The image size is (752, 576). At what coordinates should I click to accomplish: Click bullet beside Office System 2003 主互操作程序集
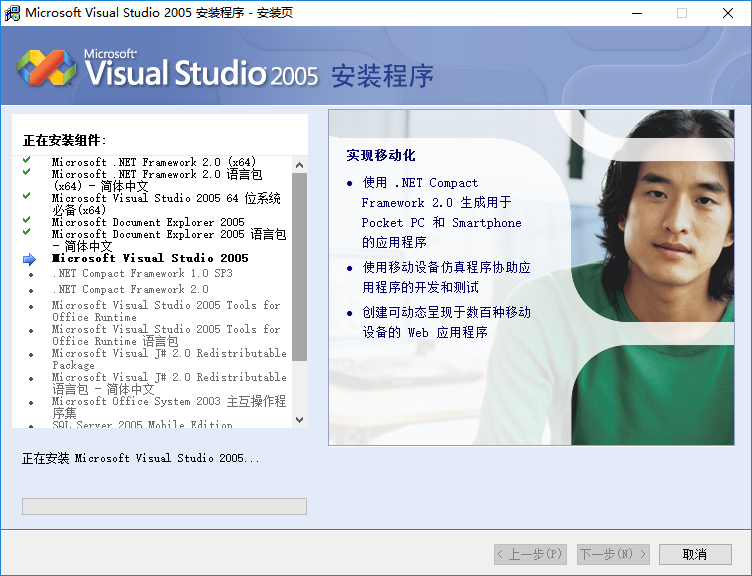click(x=31, y=403)
